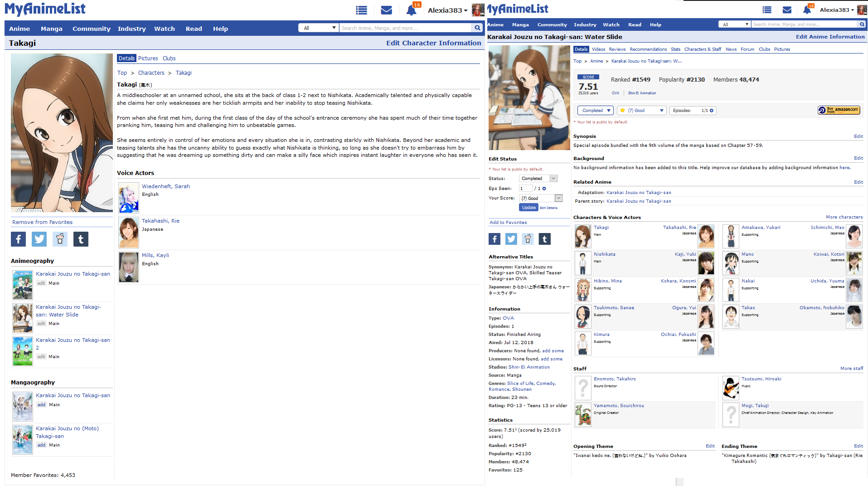868x486 pixels.
Task: Focus search field in right window
Action: pos(805,24)
